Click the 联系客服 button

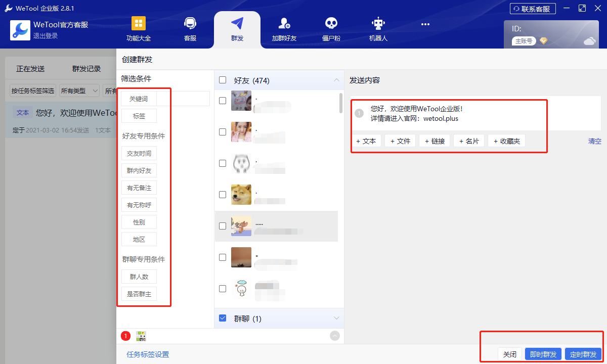point(533,9)
